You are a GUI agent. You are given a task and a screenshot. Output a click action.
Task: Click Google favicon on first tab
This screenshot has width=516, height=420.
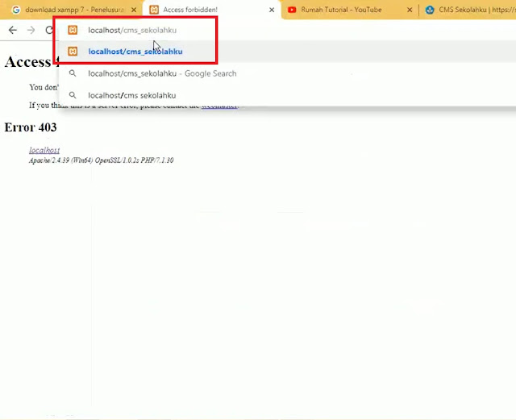16,10
